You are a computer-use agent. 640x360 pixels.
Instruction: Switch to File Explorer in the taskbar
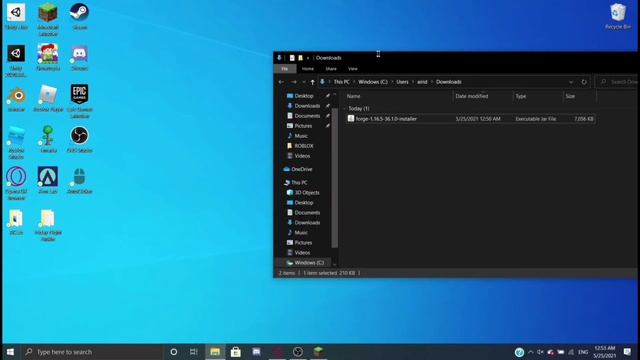click(x=215, y=352)
